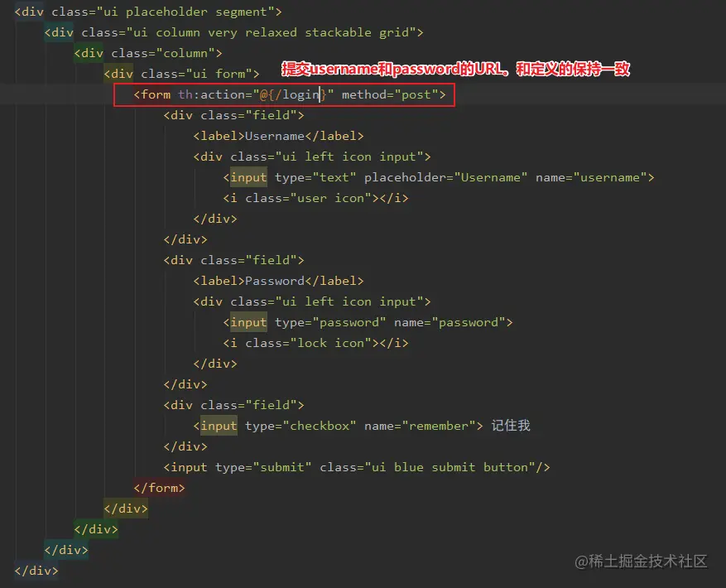Click <div class="field"> just above the checkbox input

tap(233, 406)
